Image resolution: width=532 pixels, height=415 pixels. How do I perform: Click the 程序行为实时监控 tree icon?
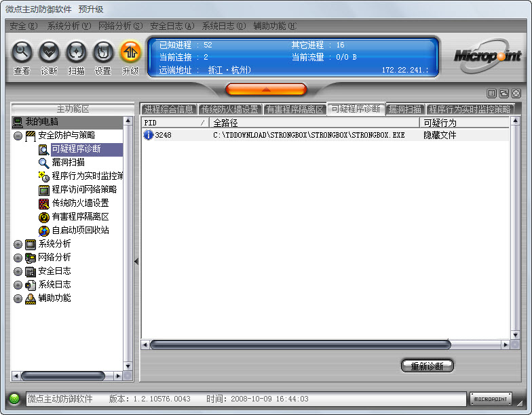[x=43, y=176]
